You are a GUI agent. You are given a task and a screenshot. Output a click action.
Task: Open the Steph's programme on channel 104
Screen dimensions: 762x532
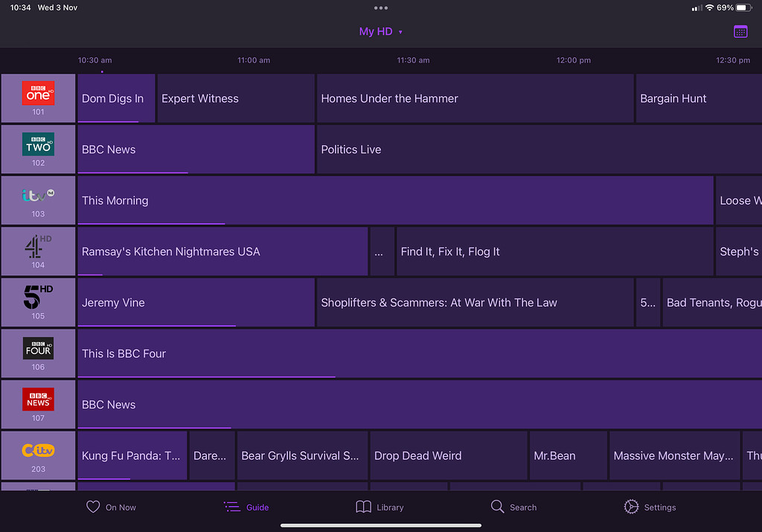click(x=739, y=251)
